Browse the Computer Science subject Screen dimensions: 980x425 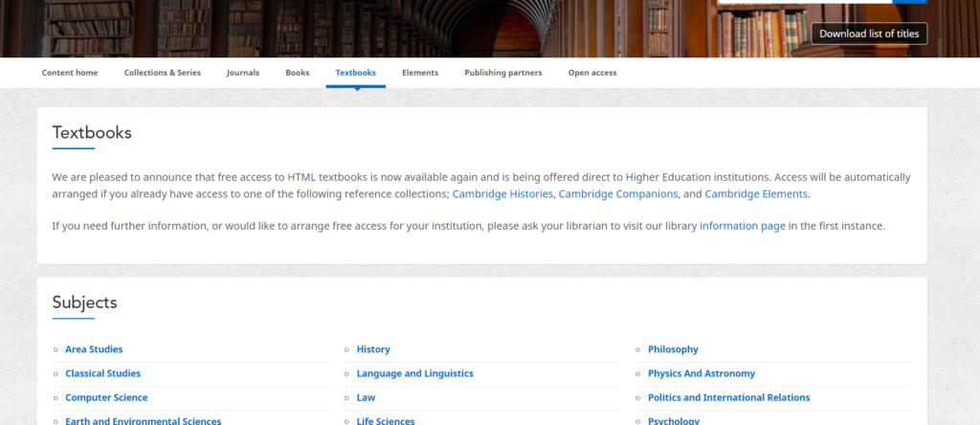click(x=107, y=397)
